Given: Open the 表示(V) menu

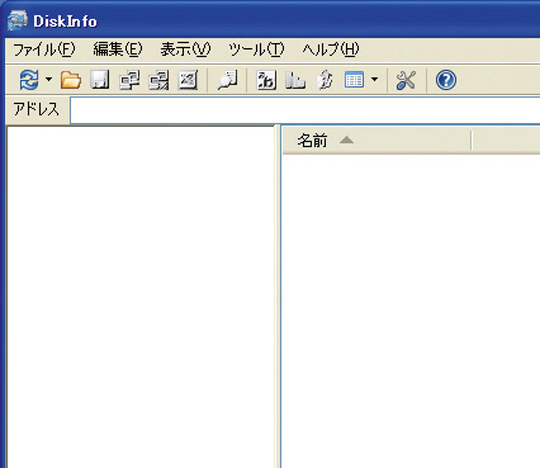Looking at the screenshot, I should tap(186, 49).
